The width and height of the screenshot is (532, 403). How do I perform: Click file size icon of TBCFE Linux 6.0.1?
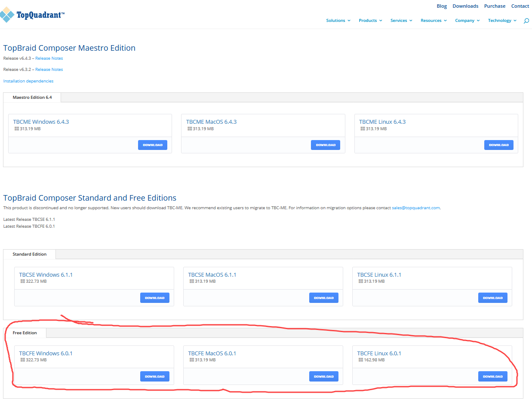pyautogui.click(x=361, y=360)
